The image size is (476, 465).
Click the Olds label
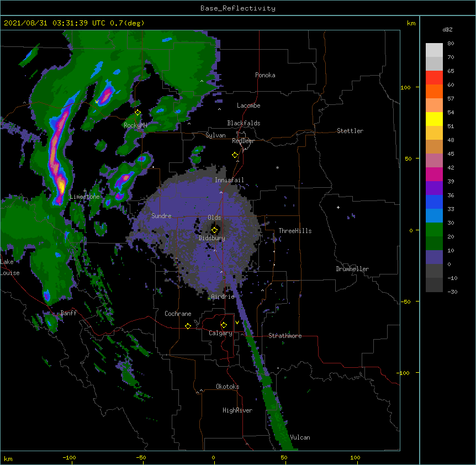(x=214, y=218)
